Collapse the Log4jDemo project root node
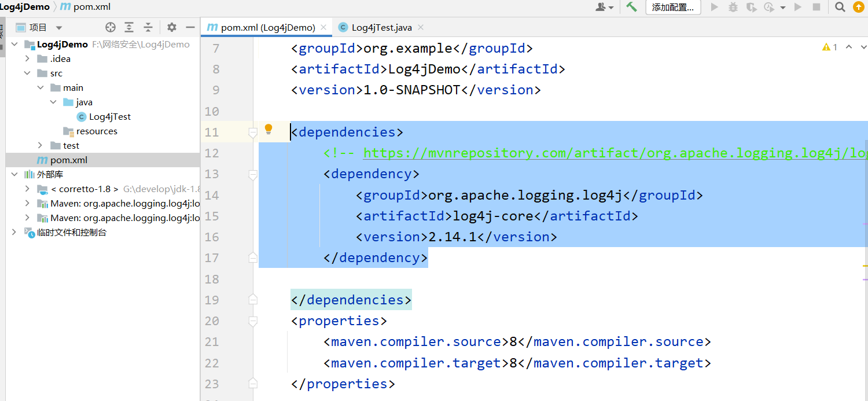Image resolution: width=868 pixels, height=401 pixels. (14, 45)
